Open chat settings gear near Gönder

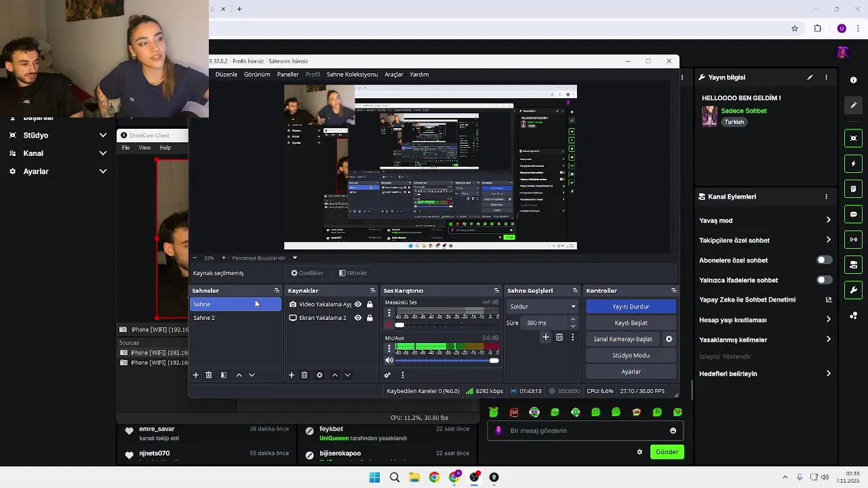click(x=639, y=452)
